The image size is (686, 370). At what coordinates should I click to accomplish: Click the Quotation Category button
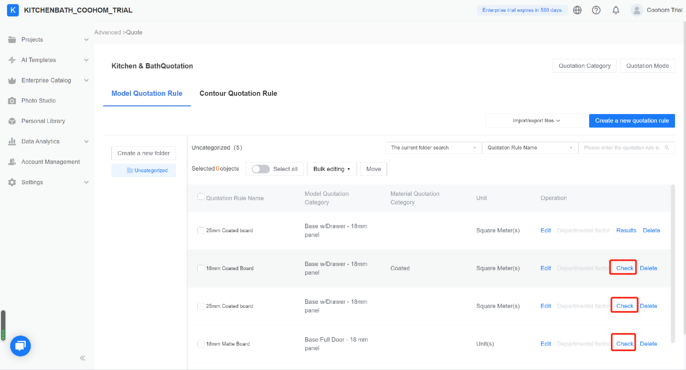pos(584,66)
